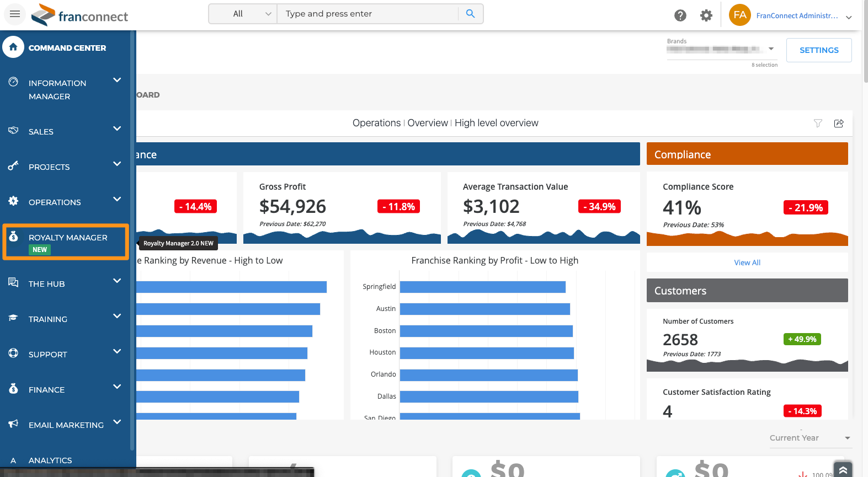Image resolution: width=868 pixels, height=477 pixels.
Task: Expand the Finance menu chevron
Action: click(117, 387)
